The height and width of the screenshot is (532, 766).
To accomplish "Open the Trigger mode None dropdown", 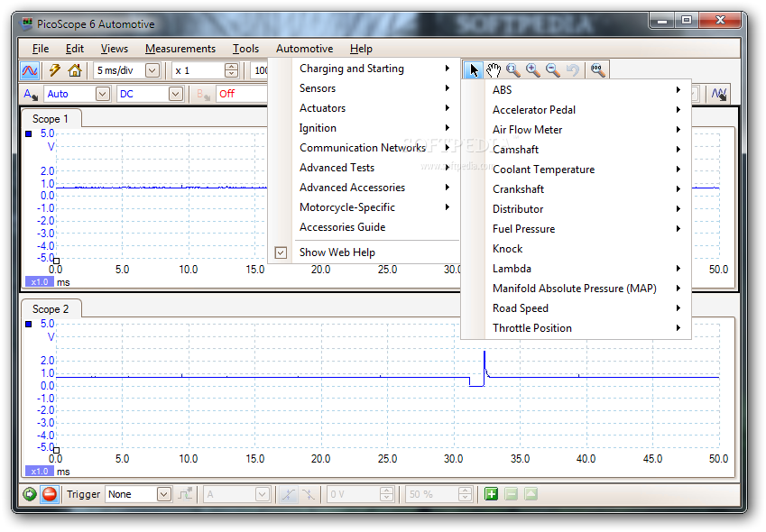I will coord(163,494).
